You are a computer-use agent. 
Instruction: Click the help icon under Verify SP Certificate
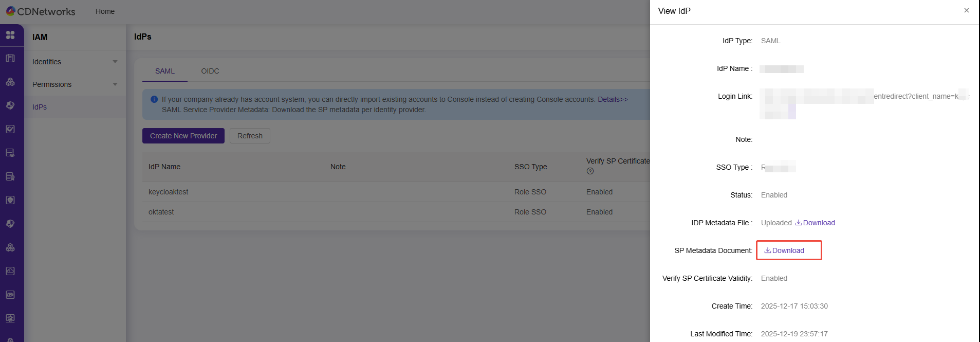point(590,171)
